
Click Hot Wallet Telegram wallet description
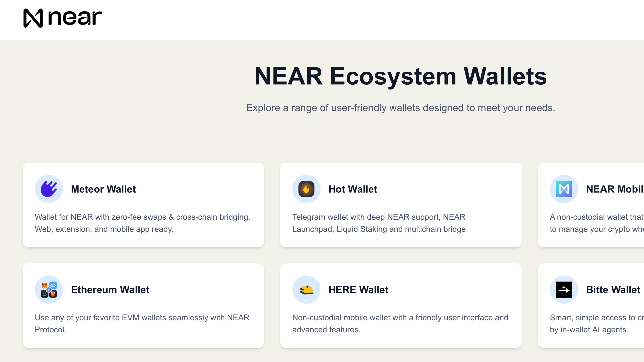pyautogui.click(x=380, y=223)
